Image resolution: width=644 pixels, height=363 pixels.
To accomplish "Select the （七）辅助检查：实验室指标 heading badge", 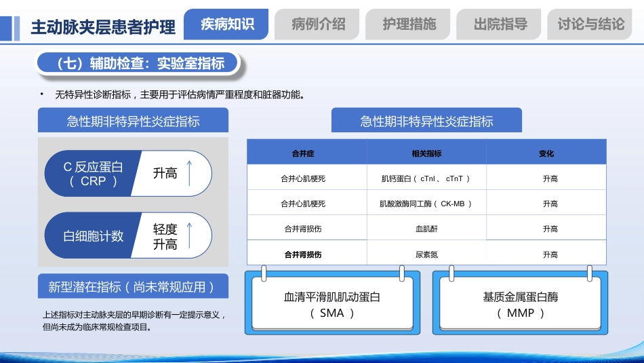I will (x=138, y=63).
